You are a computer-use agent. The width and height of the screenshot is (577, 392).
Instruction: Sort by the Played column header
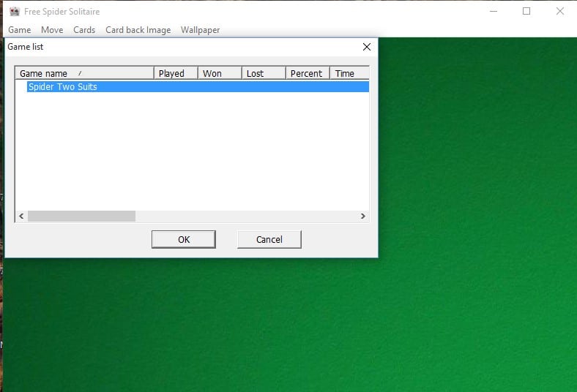click(x=176, y=73)
